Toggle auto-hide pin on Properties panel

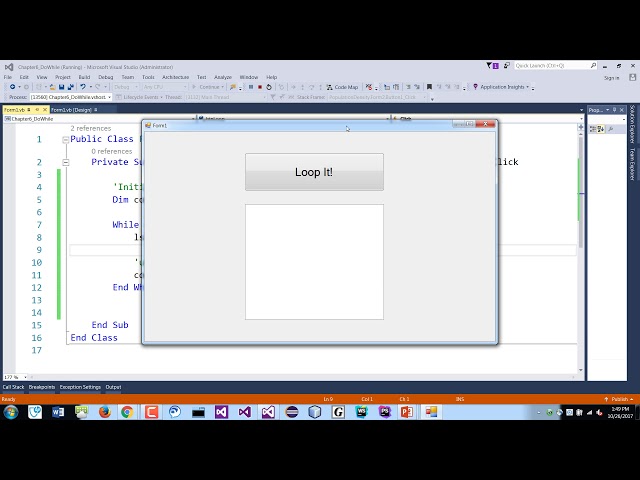[614, 110]
